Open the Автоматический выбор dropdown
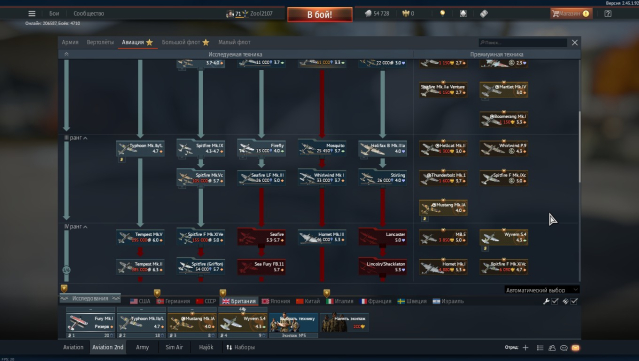The image size is (639, 361). coord(542,290)
